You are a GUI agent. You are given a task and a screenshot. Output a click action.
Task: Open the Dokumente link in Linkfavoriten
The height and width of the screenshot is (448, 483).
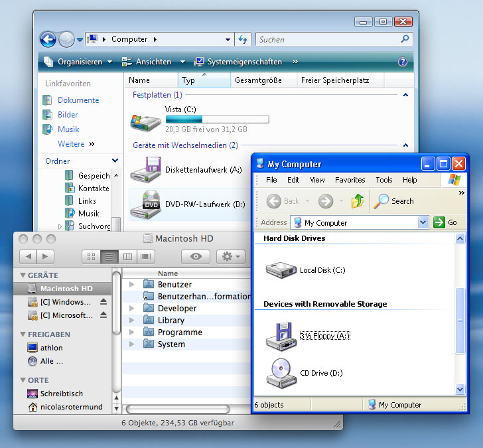coord(78,100)
